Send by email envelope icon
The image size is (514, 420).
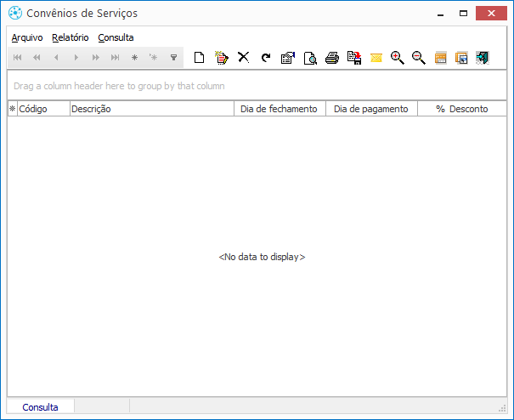click(376, 58)
